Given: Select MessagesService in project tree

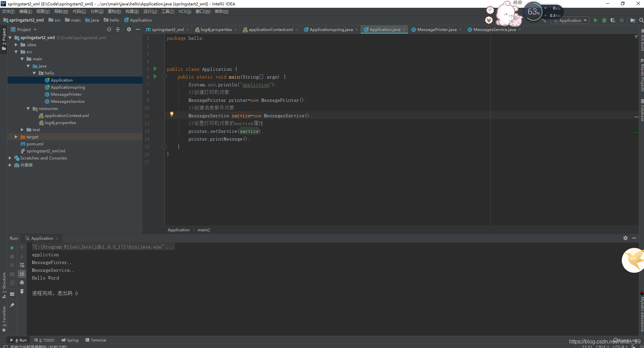Looking at the screenshot, I should click(67, 101).
